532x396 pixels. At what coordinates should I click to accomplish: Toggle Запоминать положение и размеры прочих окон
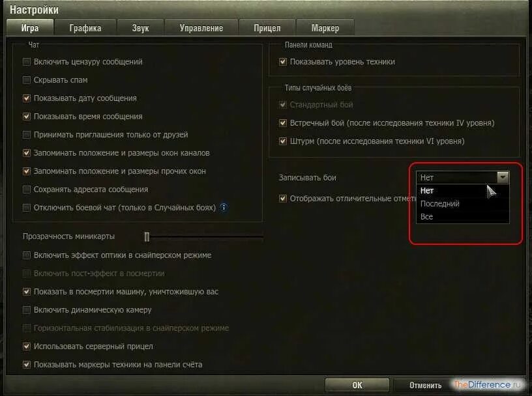tap(27, 171)
